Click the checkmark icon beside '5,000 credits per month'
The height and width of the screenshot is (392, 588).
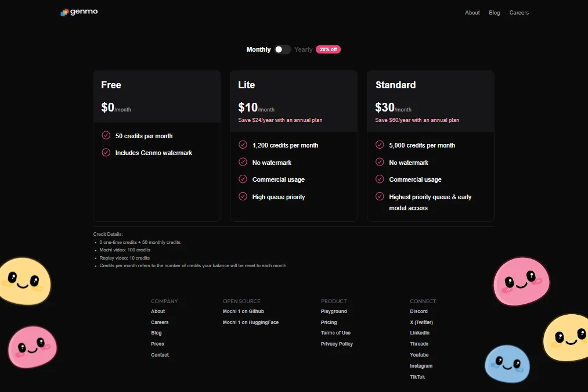coord(380,145)
